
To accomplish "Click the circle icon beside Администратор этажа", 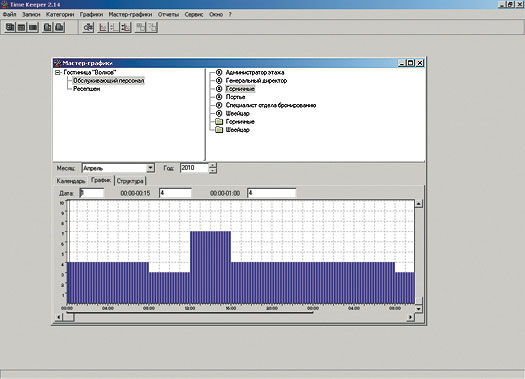I will point(219,72).
